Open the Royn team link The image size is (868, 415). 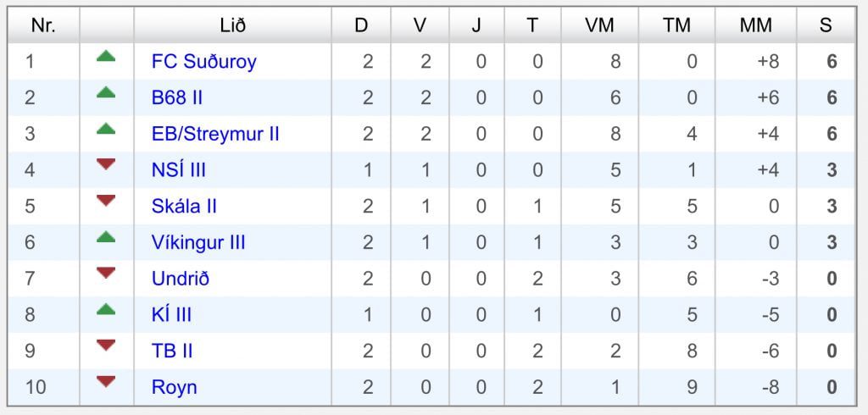[x=174, y=388]
